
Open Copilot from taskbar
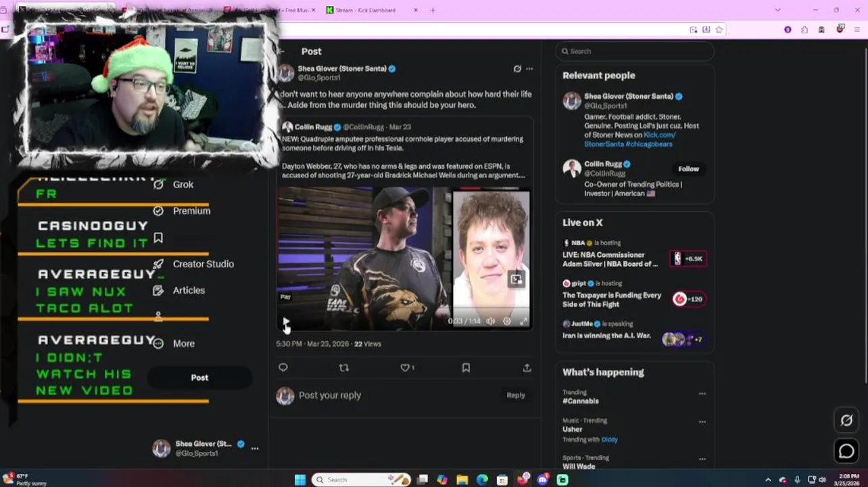tap(442, 480)
